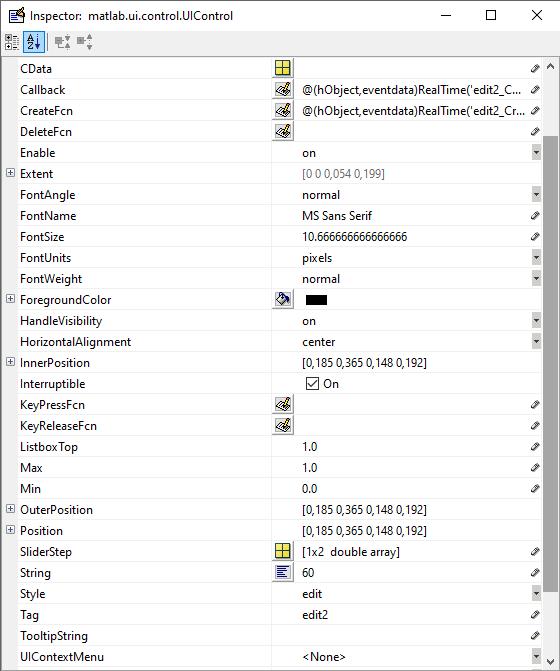The width and height of the screenshot is (560, 671).
Task: Open the Enable dropdown
Action: [536, 152]
